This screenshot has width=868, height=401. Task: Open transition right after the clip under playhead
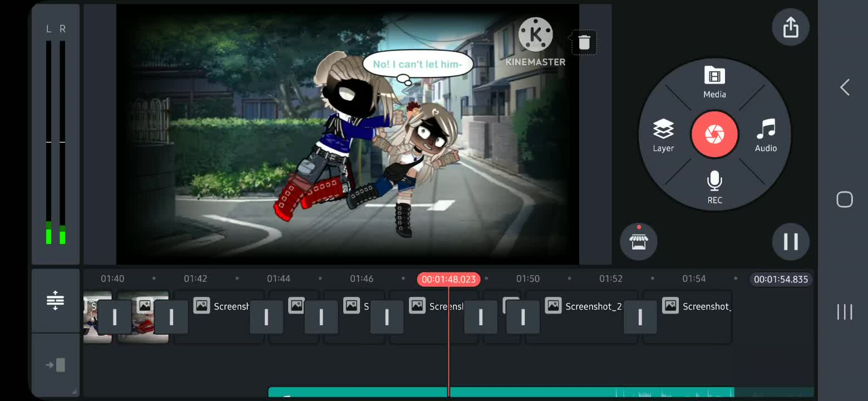click(481, 317)
